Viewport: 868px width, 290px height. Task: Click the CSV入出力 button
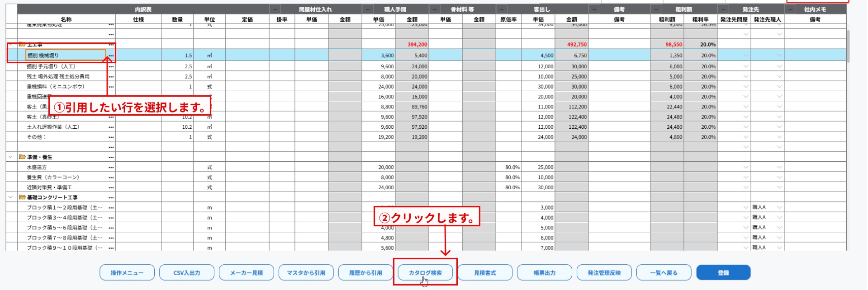(x=187, y=273)
